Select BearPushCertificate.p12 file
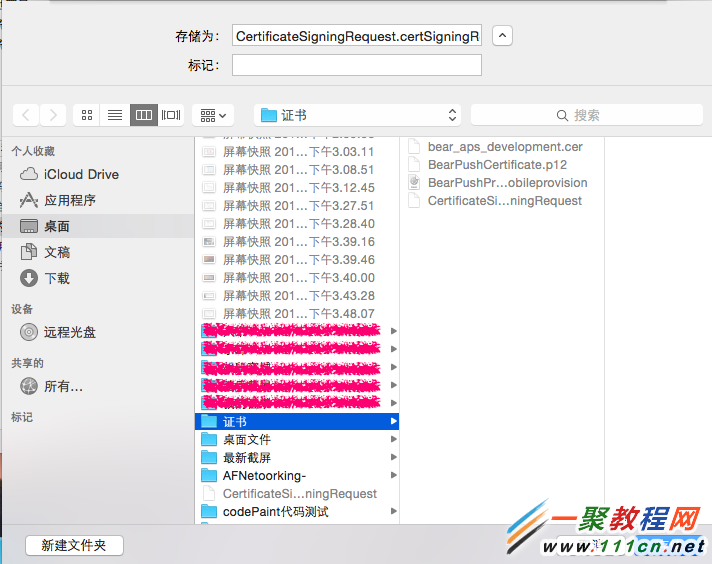 tap(502, 164)
